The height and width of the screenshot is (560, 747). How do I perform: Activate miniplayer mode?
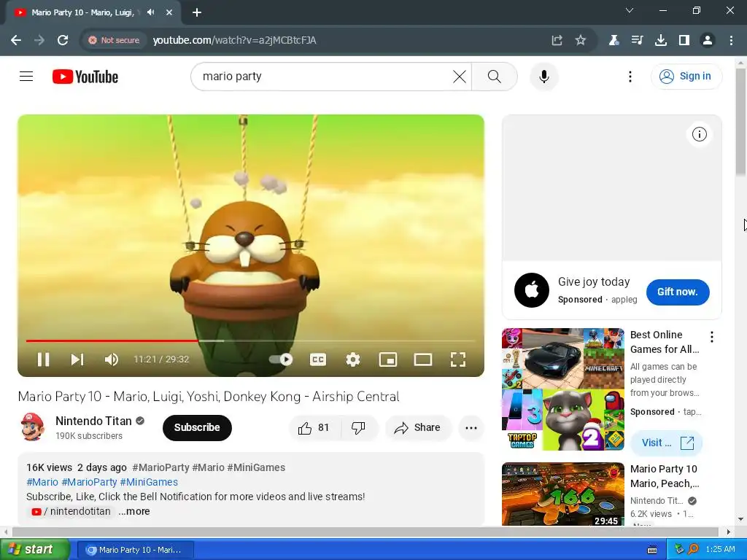(x=388, y=359)
